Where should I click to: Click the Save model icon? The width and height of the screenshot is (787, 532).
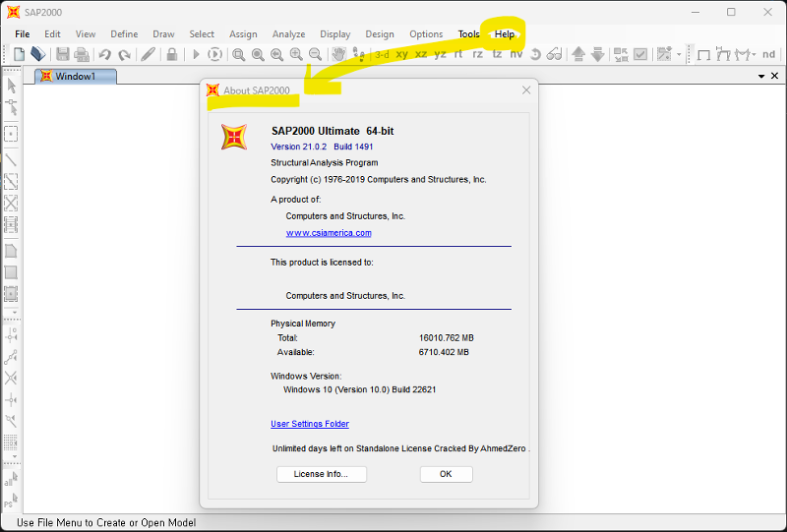point(63,54)
